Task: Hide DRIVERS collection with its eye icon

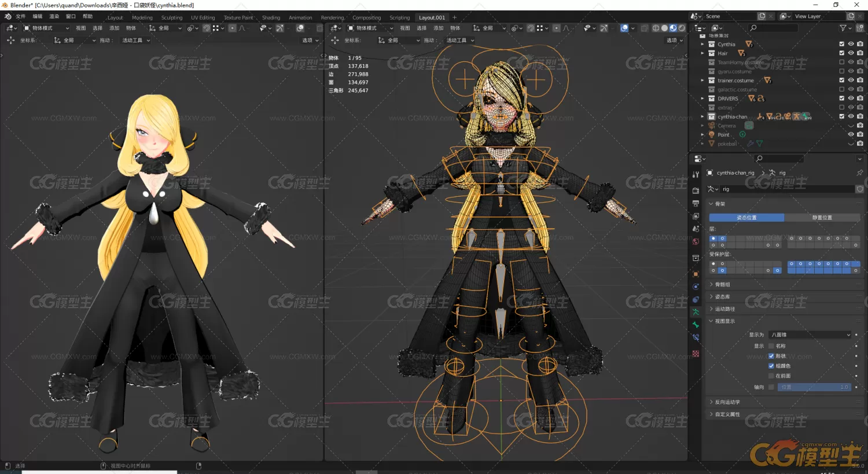Action: pyautogui.click(x=851, y=98)
